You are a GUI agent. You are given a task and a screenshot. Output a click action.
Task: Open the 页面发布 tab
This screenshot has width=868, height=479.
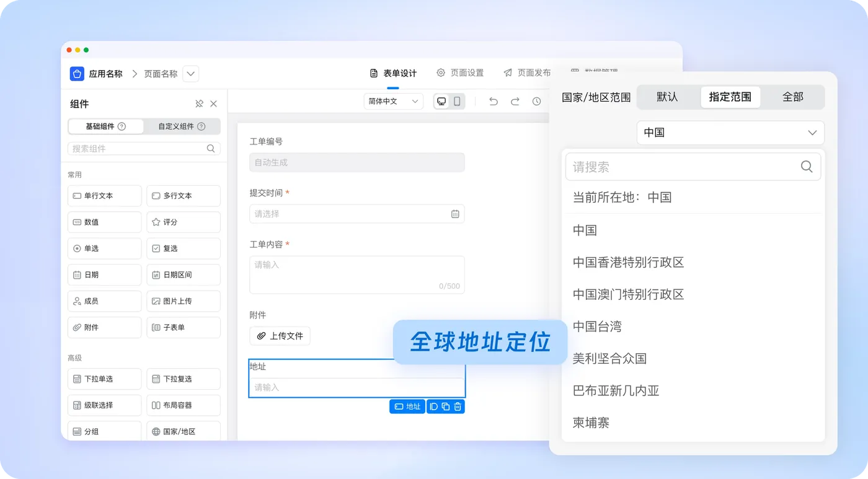(527, 73)
